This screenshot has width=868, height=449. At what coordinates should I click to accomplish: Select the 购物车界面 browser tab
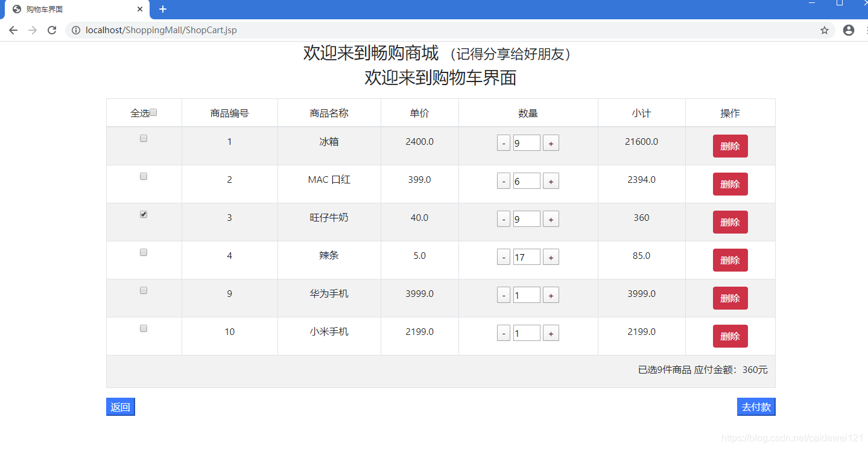tap(77, 10)
